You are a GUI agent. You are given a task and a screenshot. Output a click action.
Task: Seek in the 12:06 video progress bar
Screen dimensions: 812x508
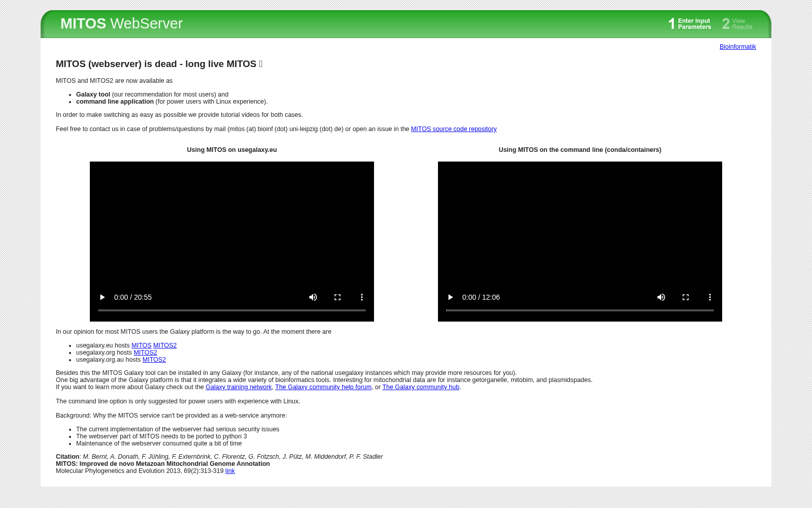click(x=580, y=310)
